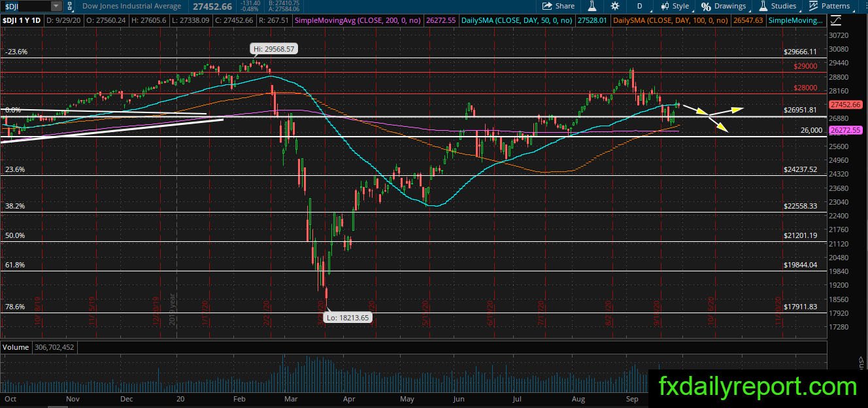Viewport: 868px width, 408px height.
Task: Click the $22558.33 Fibonacci price label
Action: coord(801,206)
